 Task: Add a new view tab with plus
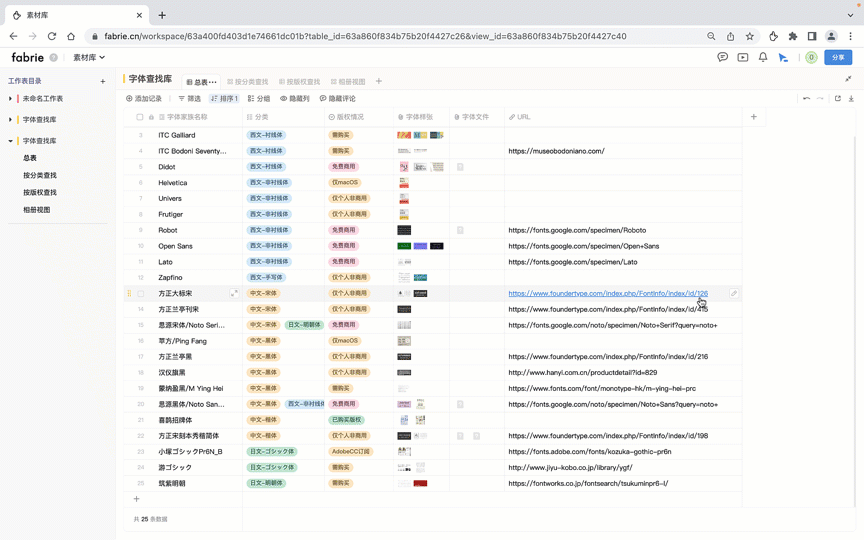pyautogui.click(x=379, y=81)
